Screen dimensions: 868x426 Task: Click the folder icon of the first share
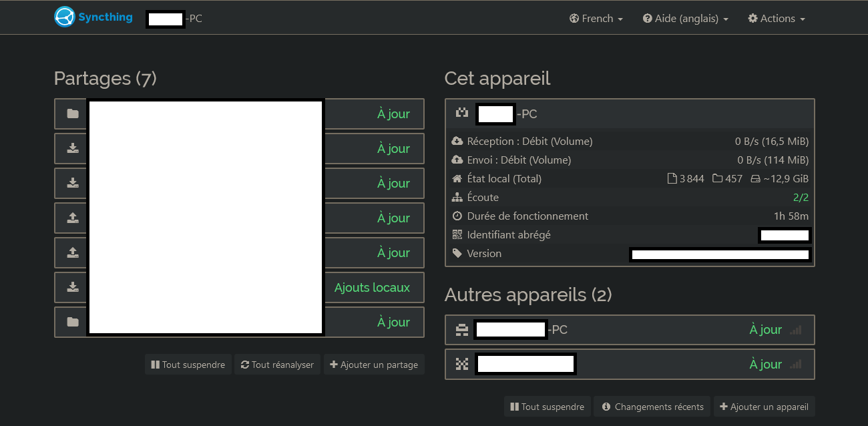tap(73, 114)
